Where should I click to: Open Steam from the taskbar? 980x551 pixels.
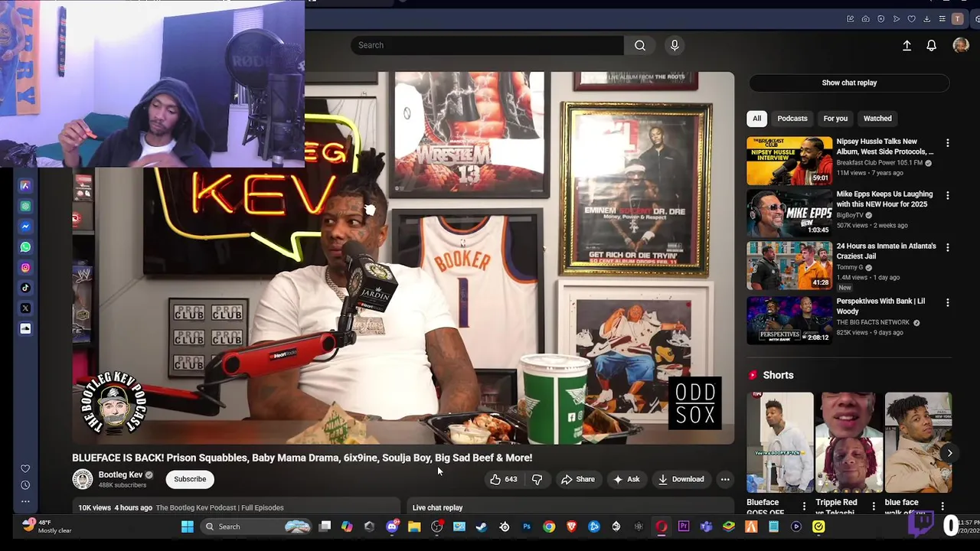tap(482, 527)
